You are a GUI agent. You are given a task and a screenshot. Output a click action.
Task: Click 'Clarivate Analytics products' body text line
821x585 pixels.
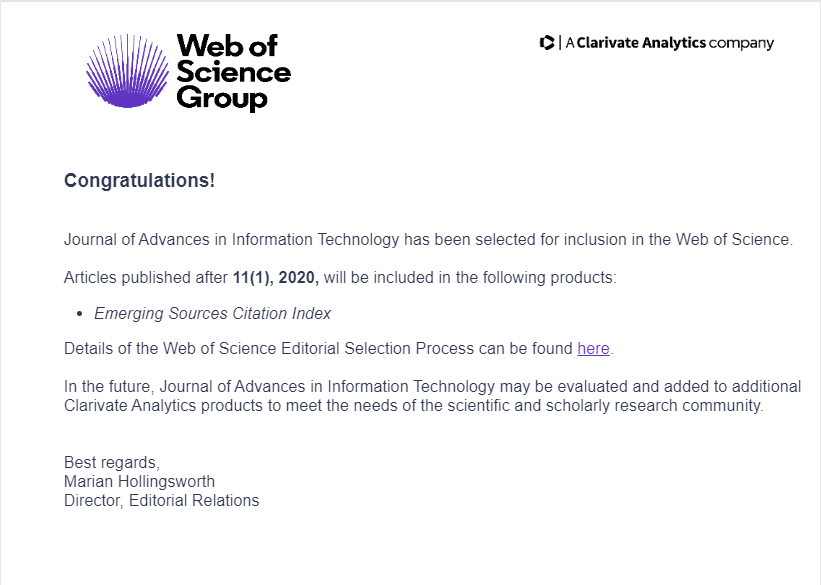point(414,405)
